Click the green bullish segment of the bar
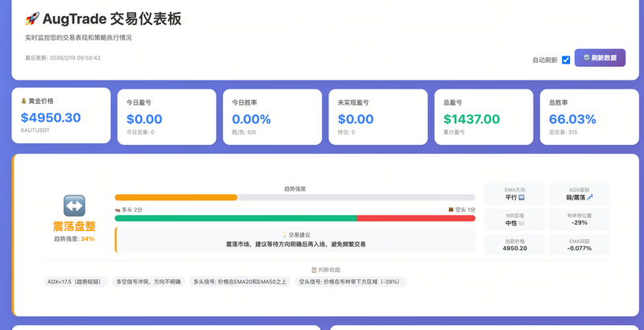This screenshot has height=330, width=644. tap(236, 218)
